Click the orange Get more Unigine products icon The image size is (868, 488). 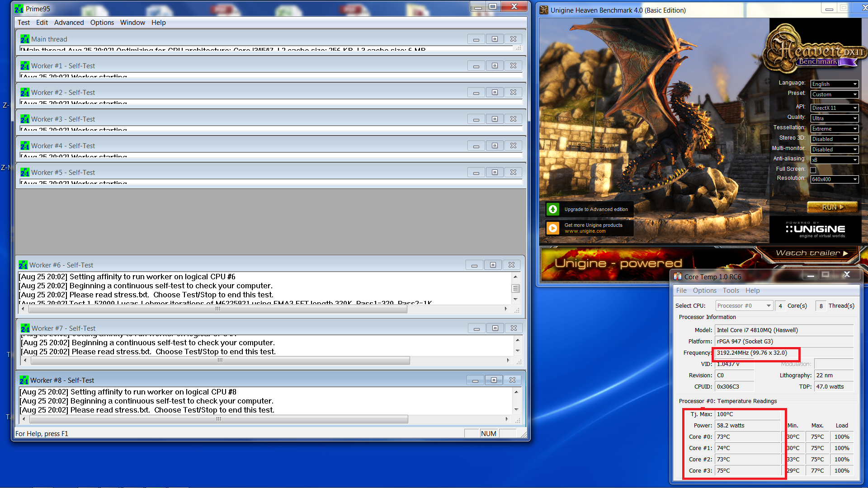pos(553,228)
